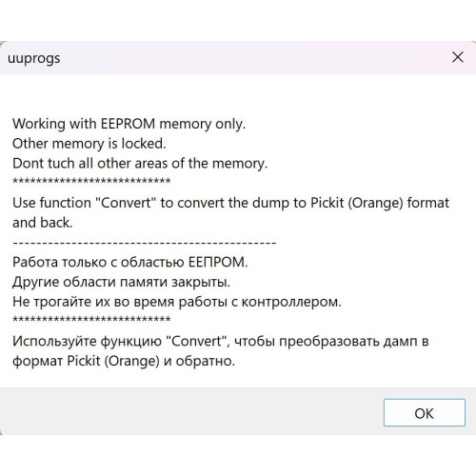This screenshot has width=476, height=476.
Task: Click the quoted "Convert" in the Russian sentence
Action: pyautogui.click(x=198, y=341)
